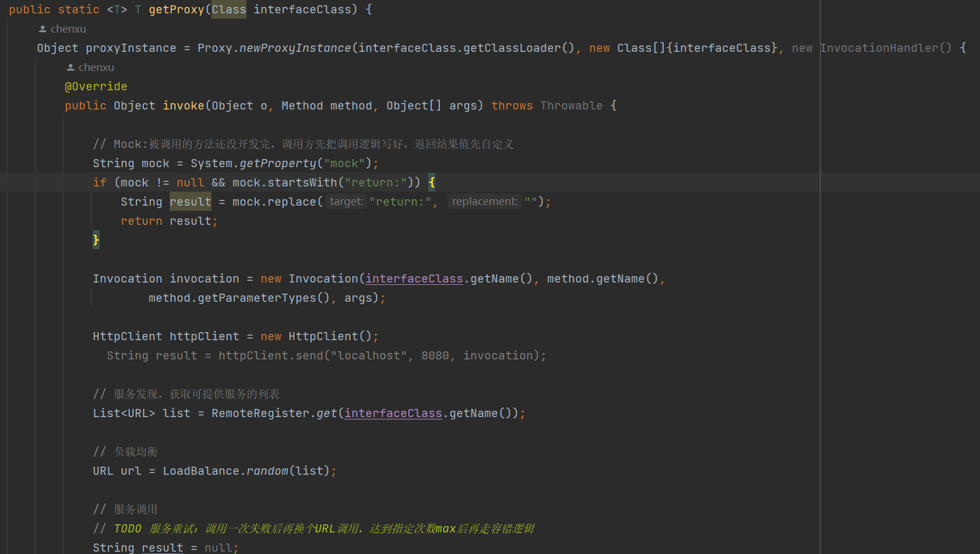Click underlined interfaceClass in new Invocation

[x=414, y=278]
